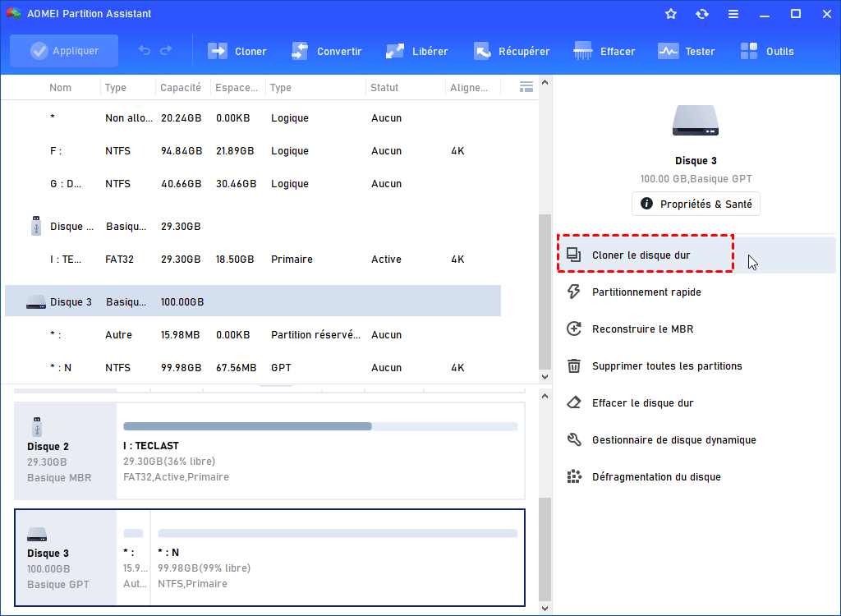Select the 29.30GB USB disk row
841x616 pixels.
pyautogui.click(x=253, y=227)
